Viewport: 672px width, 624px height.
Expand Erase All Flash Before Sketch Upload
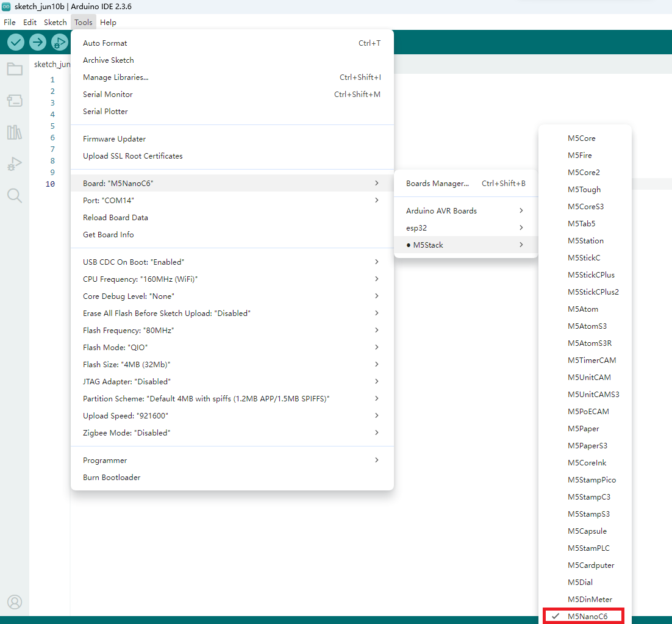pos(232,314)
